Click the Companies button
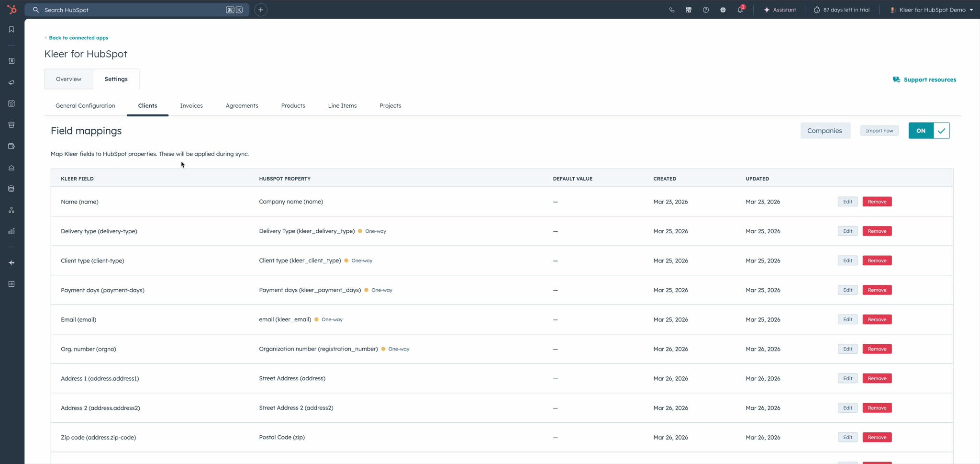The width and height of the screenshot is (980, 464). (x=825, y=131)
